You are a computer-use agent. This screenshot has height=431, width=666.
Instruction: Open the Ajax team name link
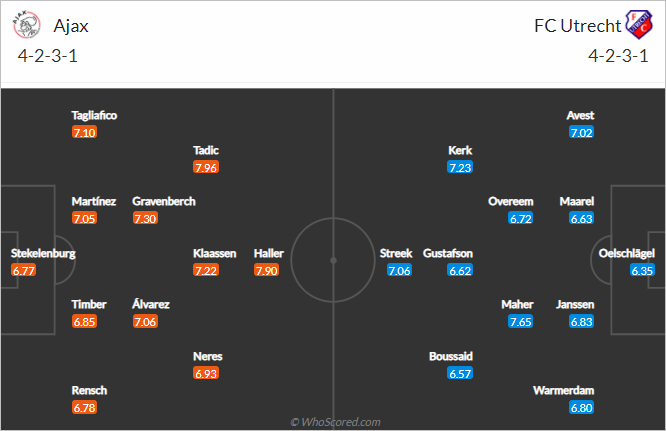(71, 26)
